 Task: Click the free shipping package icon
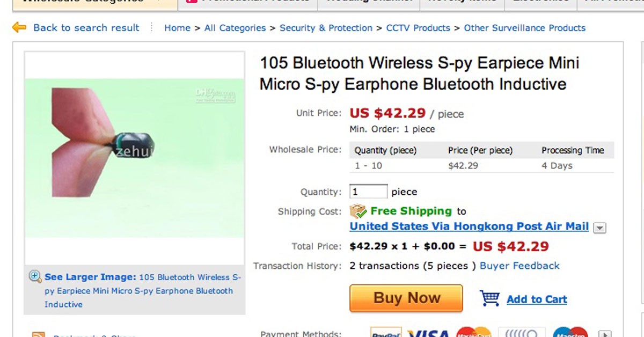(358, 211)
